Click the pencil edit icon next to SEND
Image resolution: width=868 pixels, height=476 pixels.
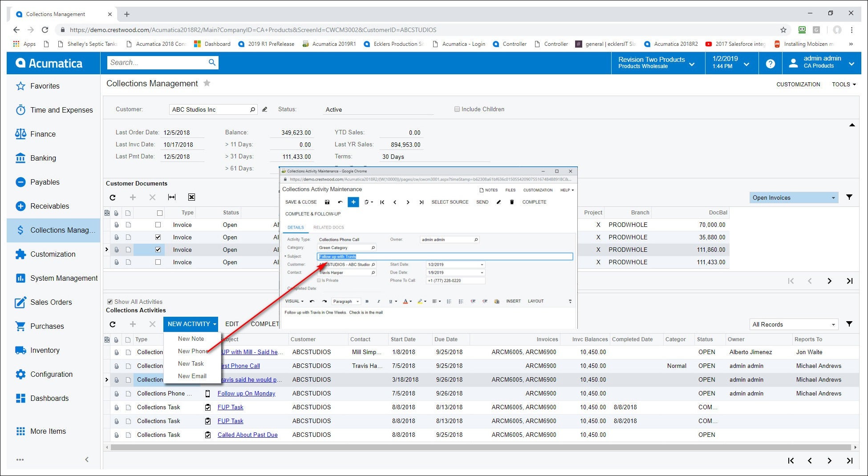point(499,202)
